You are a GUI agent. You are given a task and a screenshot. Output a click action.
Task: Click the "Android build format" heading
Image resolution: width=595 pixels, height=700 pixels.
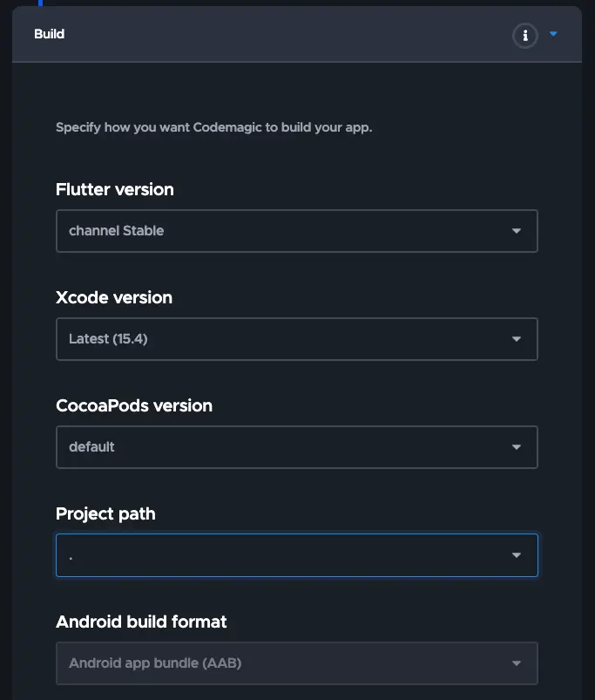pyautogui.click(x=141, y=622)
